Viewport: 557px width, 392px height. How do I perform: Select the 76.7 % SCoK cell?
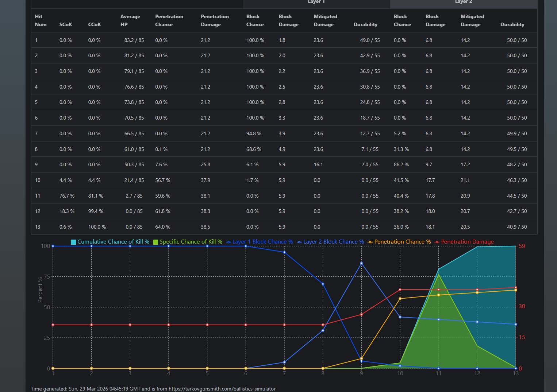click(x=67, y=196)
